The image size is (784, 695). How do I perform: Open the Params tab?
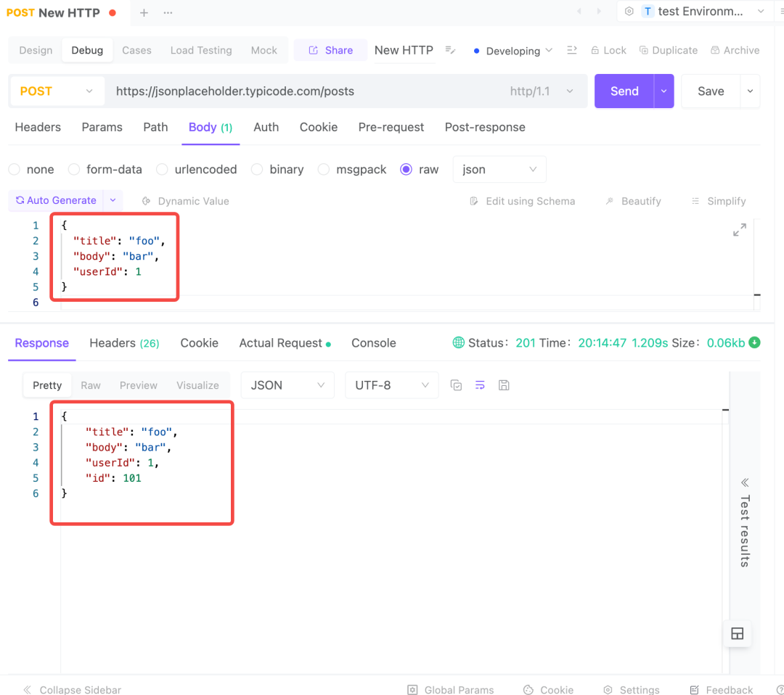[x=102, y=127]
